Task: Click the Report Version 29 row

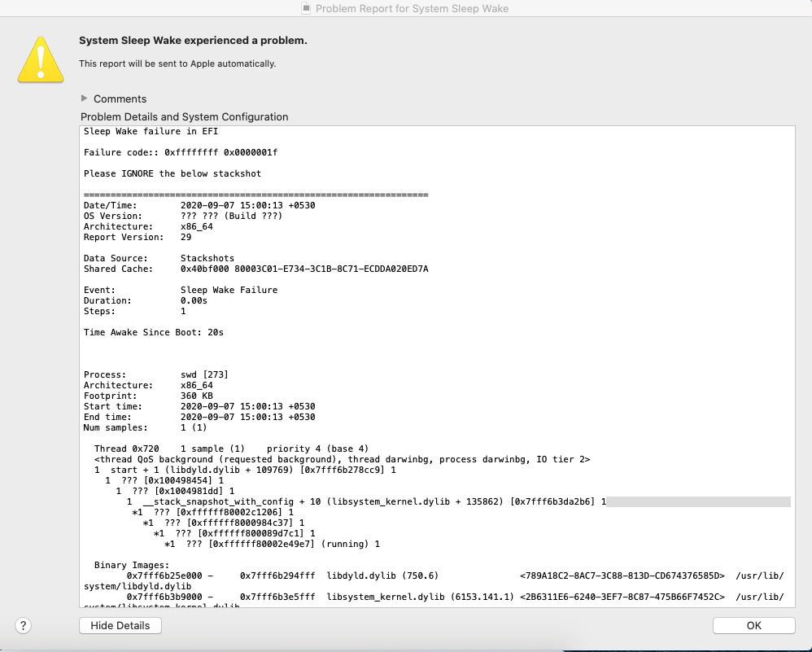Action: coord(138,238)
